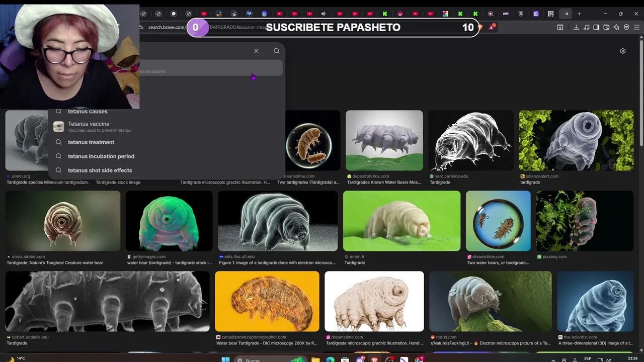
Task: Open pixabay.com source link
Action: [554, 257]
